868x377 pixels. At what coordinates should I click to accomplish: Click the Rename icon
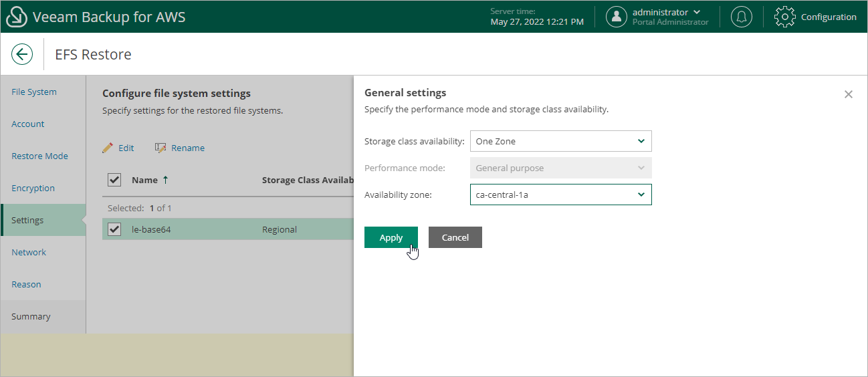click(x=160, y=148)
